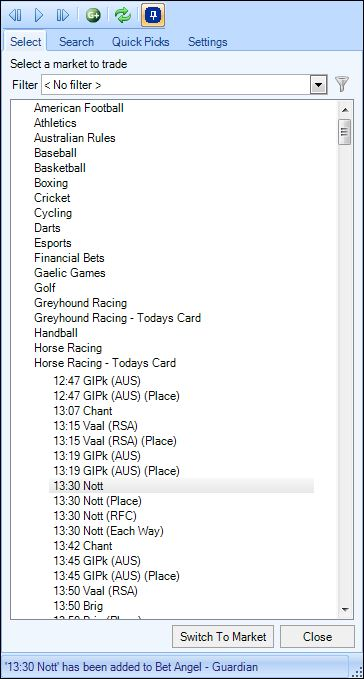364x679 pixels.
Task: Select 13:30 Nott (RFC) market
Action: 95,516
